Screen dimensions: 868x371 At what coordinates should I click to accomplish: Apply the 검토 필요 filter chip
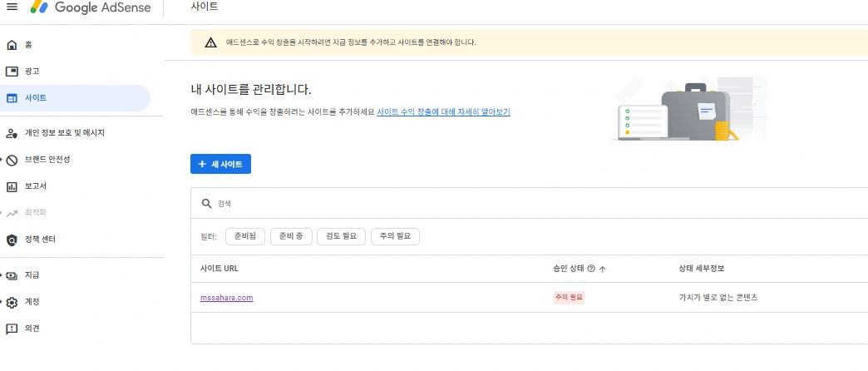tap(342, 236)
